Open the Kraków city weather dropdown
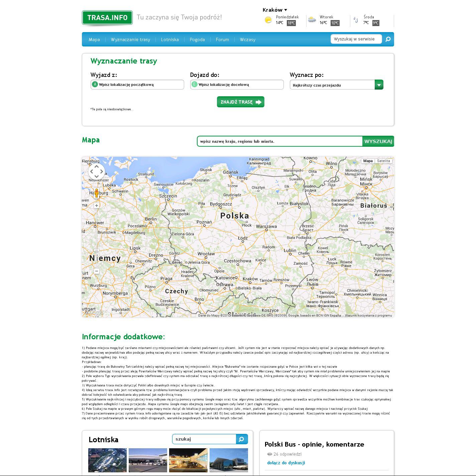This screenshot has height=476, width=476. pyautogui.click(x=275, y=10)
